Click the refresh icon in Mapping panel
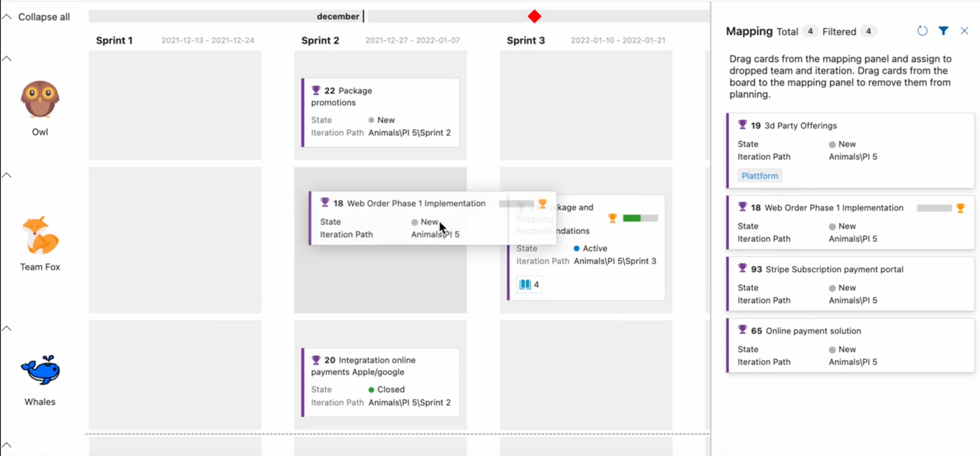Screen dimensions: 980x456 click(x=922, y=31)
